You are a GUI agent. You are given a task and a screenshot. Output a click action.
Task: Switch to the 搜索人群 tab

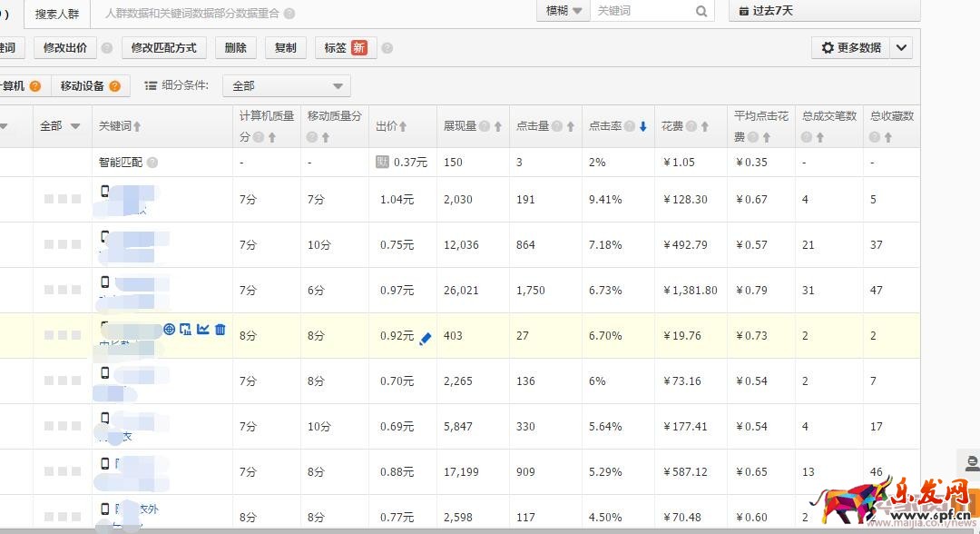coord(58,14)
